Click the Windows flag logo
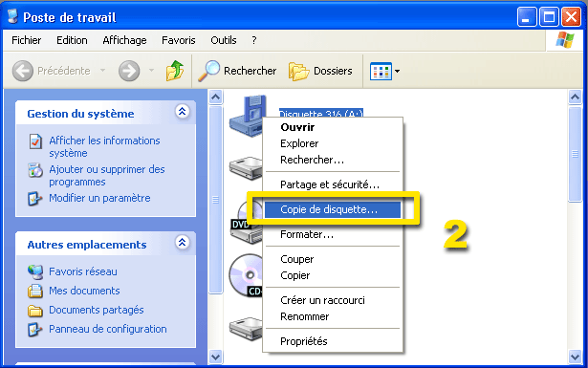 point(565,40)
